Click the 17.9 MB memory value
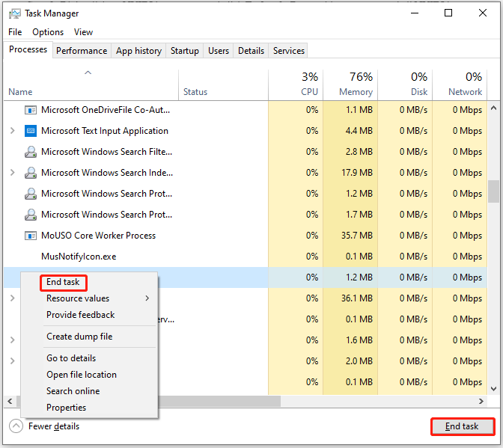503x448 pixels. click(357, 173)
